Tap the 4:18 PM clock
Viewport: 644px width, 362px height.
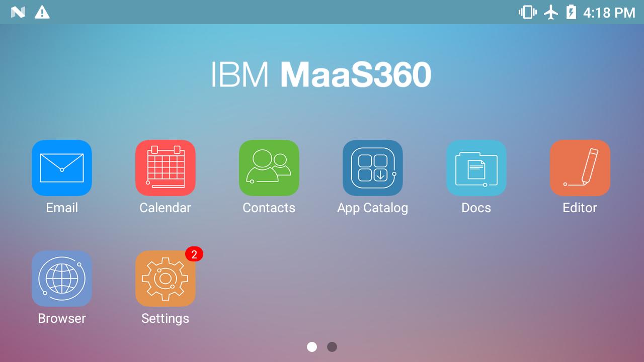[x=609, y=13]
